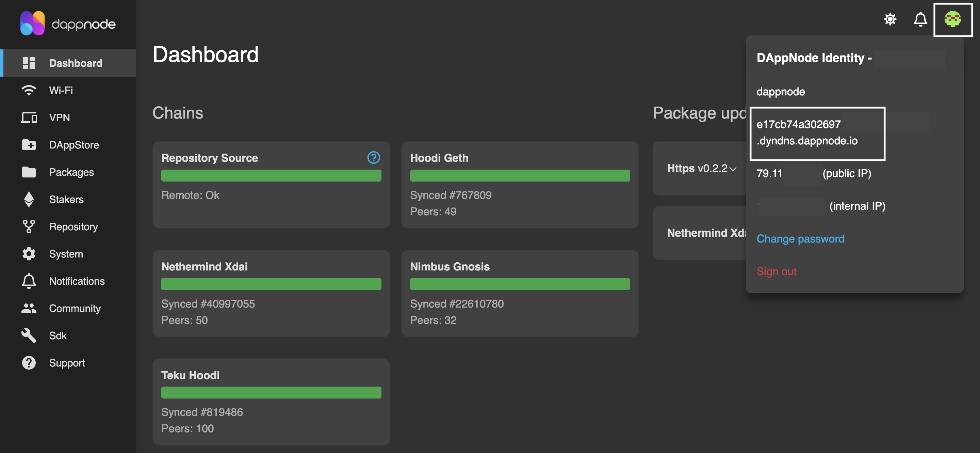
Task: Click the Repository fork icon in sidebar
Action: point(29,226)
